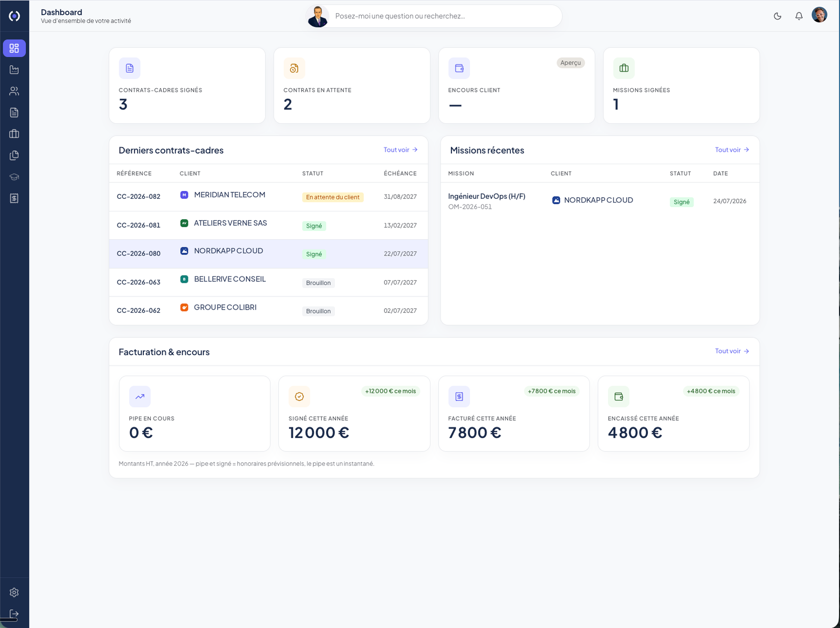This screenshot has height=628, width=840.
Task: Open "Tout voir" for Missions récentes
Action: click(732, 150)
